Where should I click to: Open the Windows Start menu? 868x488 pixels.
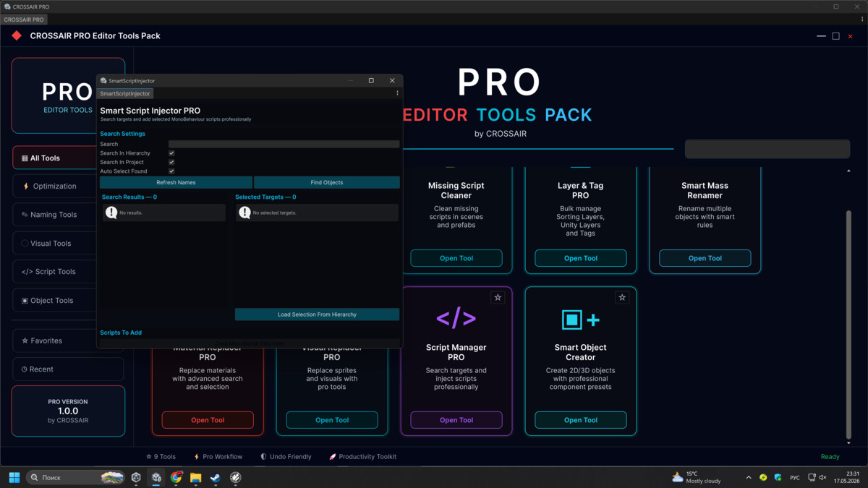14,477
